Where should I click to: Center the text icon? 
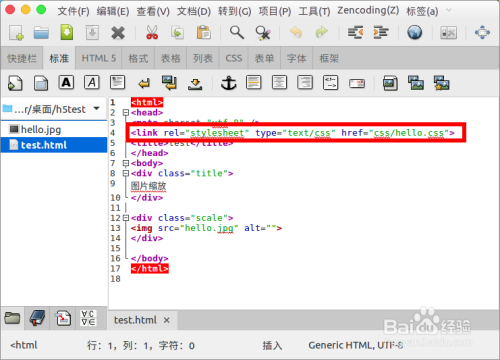(279, 82)
